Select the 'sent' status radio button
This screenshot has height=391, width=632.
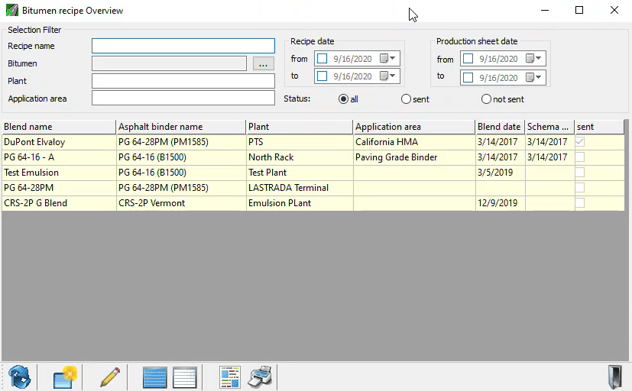coord(406,99)
